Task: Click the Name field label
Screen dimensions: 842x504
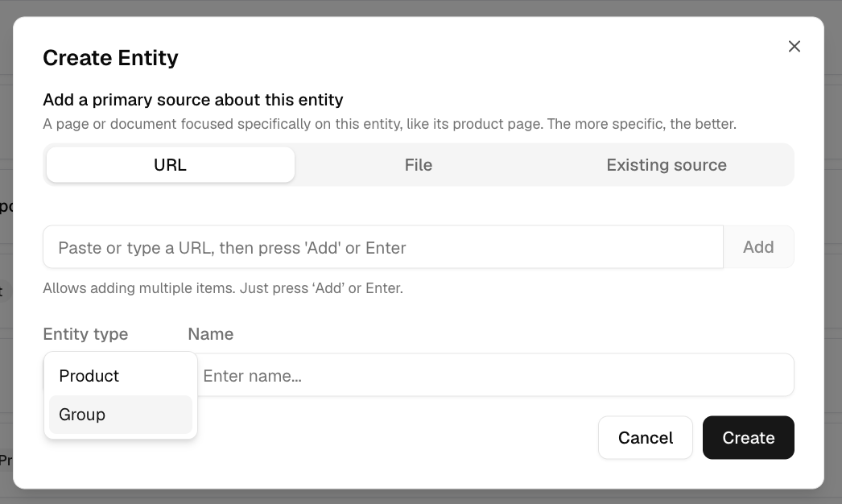Action: [211, 334]
